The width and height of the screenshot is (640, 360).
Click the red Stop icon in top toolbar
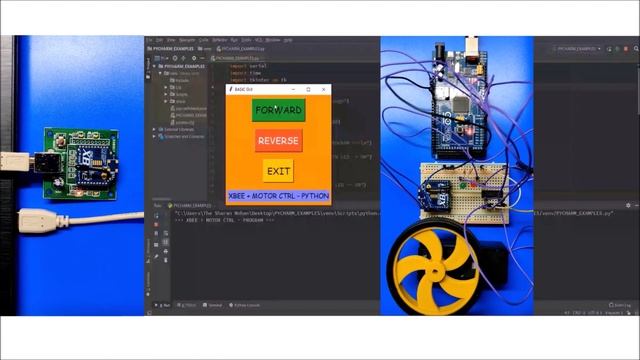pos(626,49)
